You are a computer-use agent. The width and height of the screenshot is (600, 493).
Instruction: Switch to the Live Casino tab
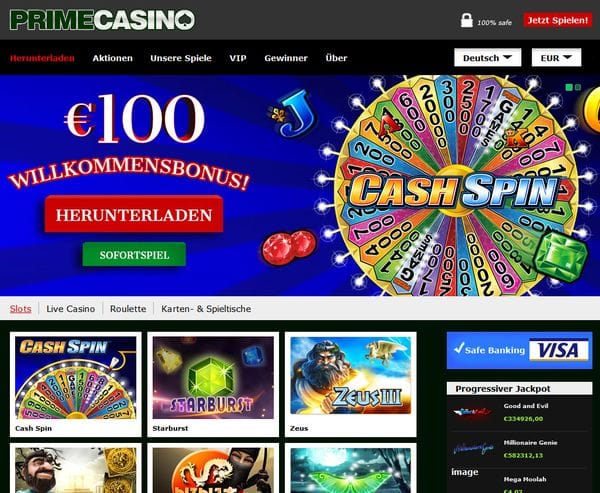point(70,309)
